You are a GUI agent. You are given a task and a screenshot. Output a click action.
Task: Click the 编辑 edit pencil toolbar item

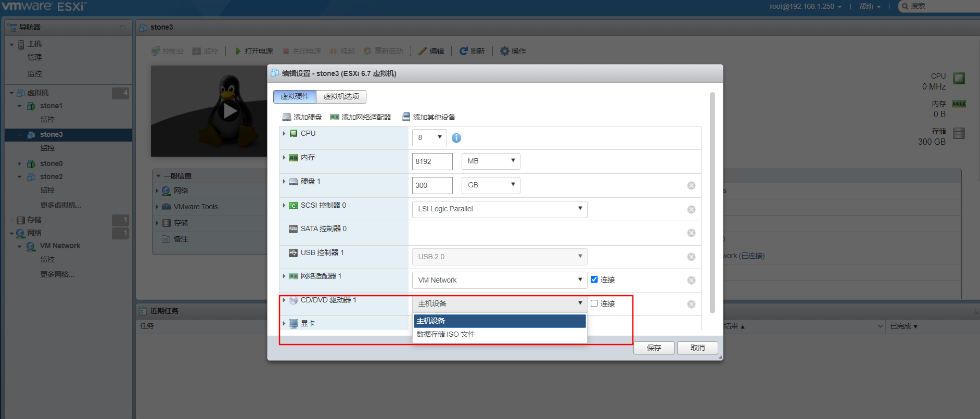pos(431,51)
